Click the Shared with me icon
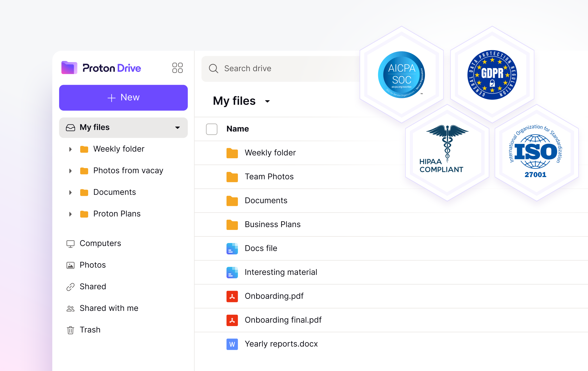The width and height of the screenshot is (588, 371). (x=70, y=308)
